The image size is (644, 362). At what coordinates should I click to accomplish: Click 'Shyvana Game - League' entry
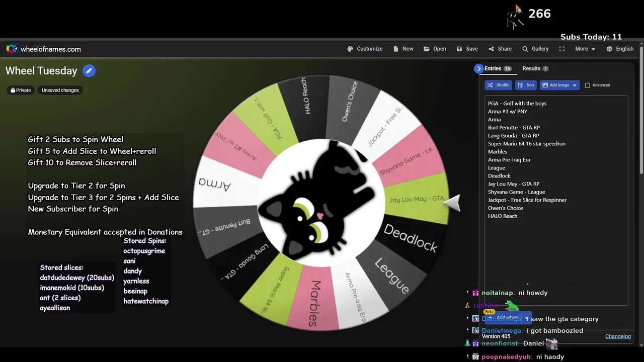(516, 192)
